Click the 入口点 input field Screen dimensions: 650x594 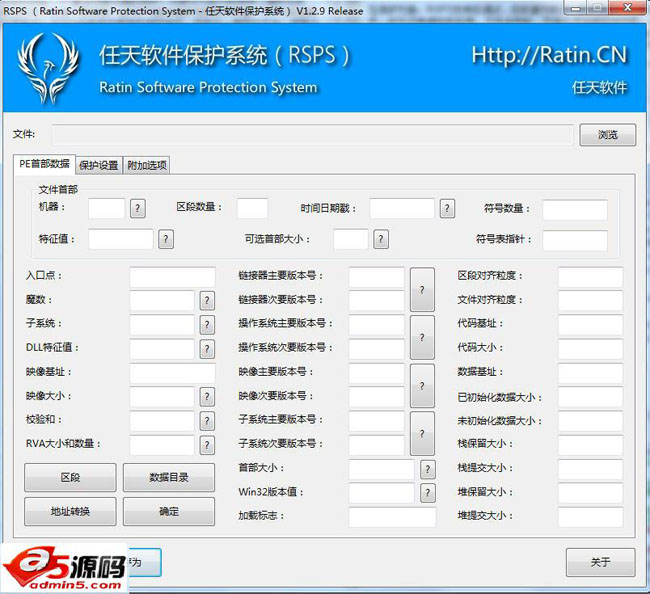click(x=172, y=277)
